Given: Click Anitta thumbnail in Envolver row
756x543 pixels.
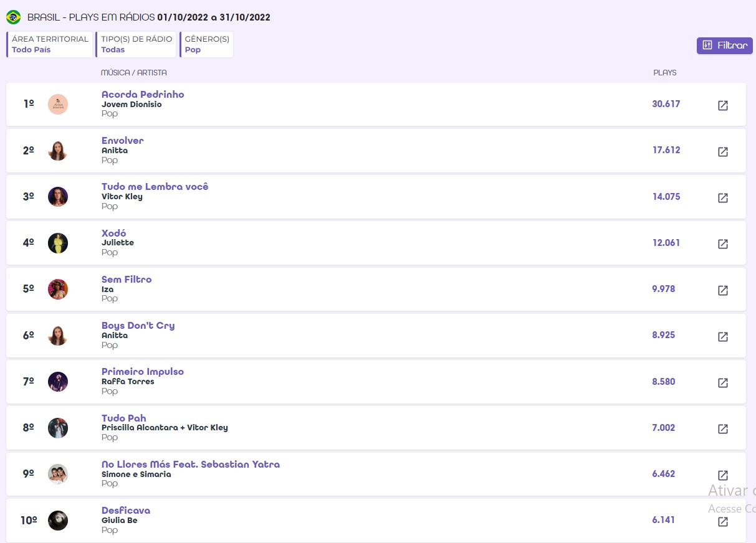Looking at the screenshot, I should click(x=58, y=150).
